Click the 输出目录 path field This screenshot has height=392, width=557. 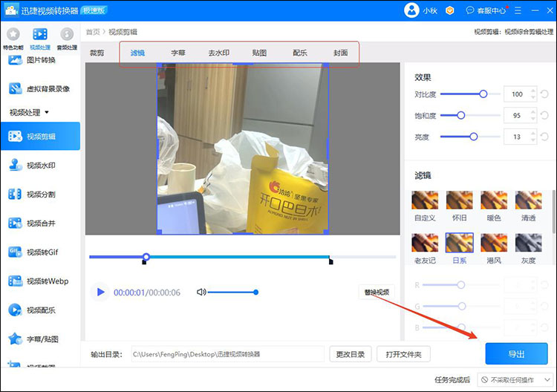228,354
